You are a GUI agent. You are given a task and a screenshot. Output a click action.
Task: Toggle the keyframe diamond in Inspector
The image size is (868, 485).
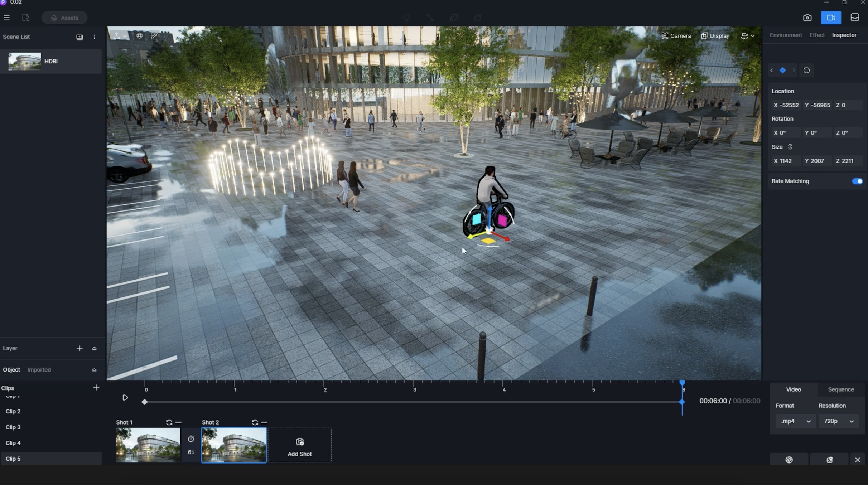click(783, 70)
